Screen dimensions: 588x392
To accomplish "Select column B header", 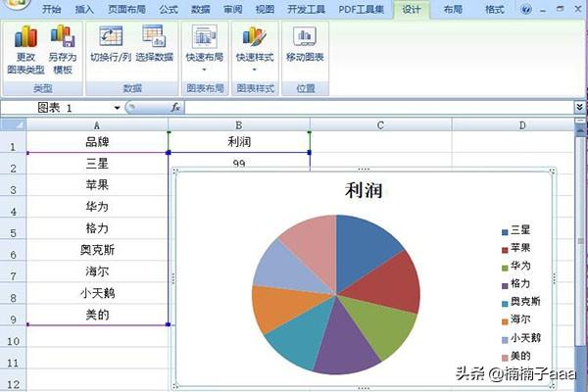I will (239, 124).
